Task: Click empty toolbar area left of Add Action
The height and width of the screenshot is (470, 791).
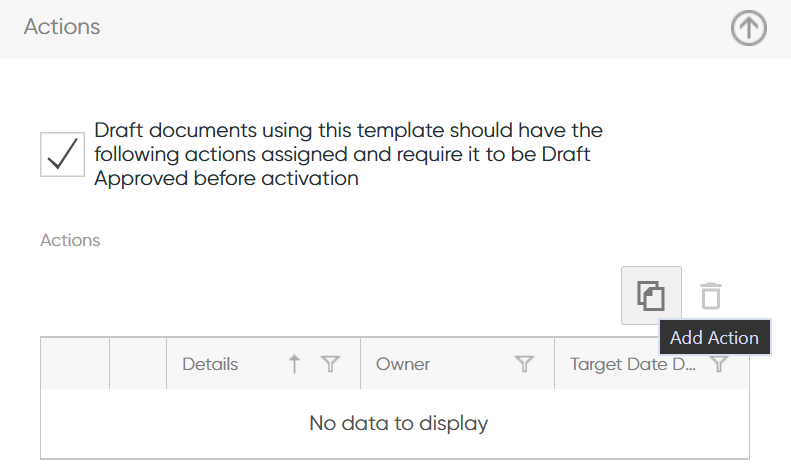Action: pos(330,296)
